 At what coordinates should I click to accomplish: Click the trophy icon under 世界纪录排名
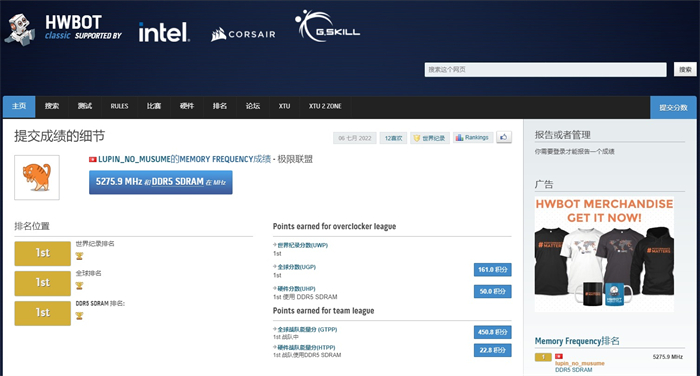pos(79,256)
